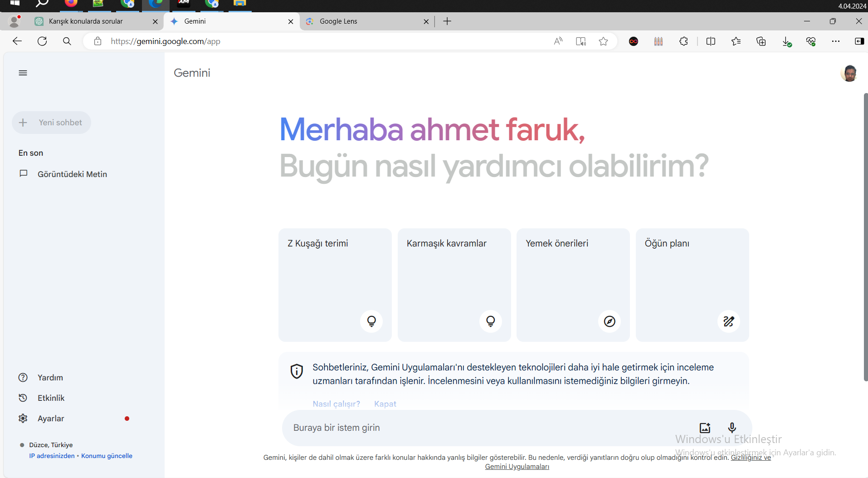Open the Extensions puzzle icon
868x478 pixels.
(x=683, y=41)
